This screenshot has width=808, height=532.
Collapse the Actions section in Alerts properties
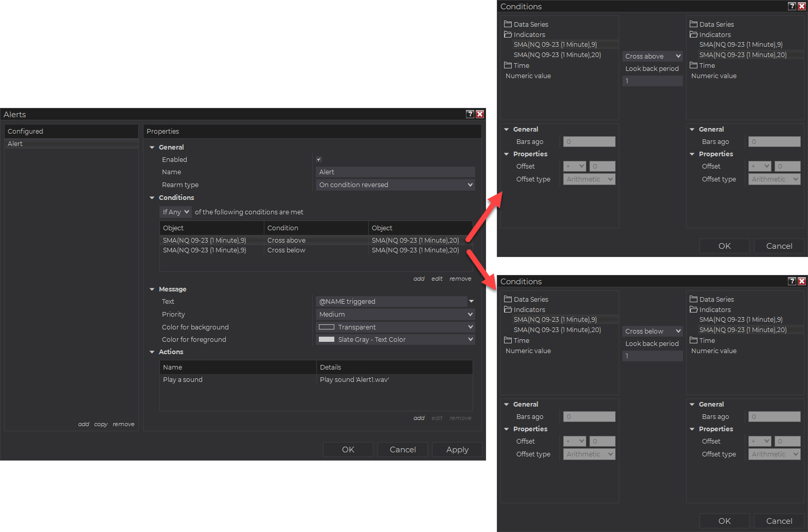point(152,352)
